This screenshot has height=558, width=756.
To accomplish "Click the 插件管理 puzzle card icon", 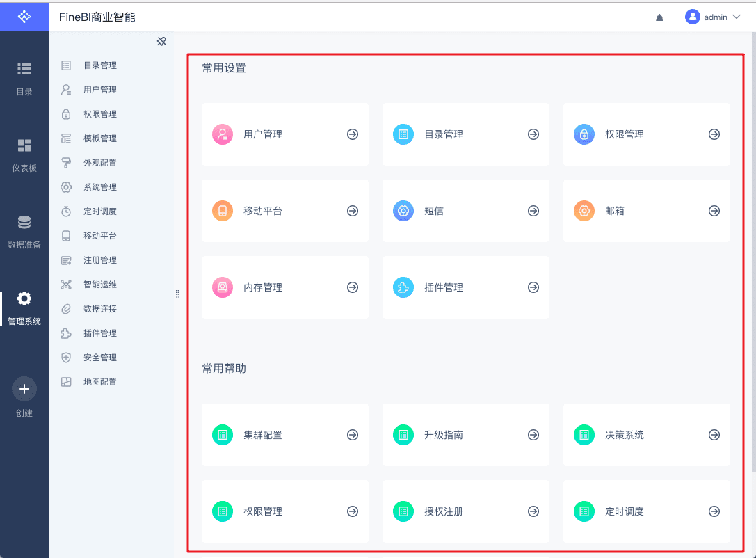I will pyautogui.click(x=403, y=287).
